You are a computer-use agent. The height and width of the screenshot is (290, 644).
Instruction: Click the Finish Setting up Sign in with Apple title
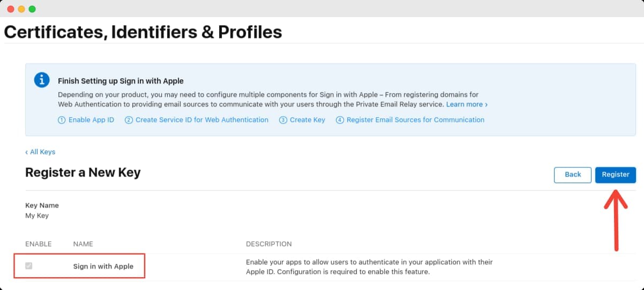point(121,81)
